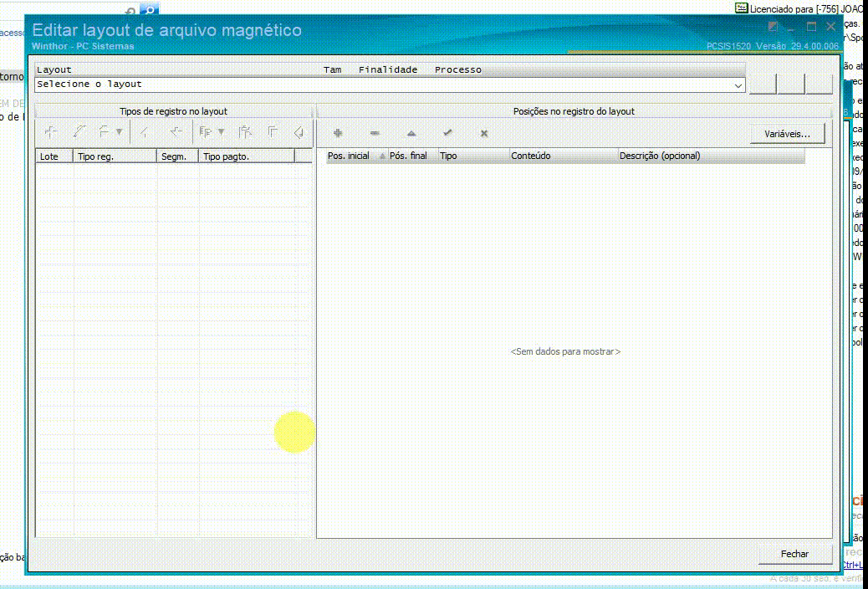Click the up triangle icon in positions toolbar
Screen dimensions: 868x589
[x=411, y=133]
